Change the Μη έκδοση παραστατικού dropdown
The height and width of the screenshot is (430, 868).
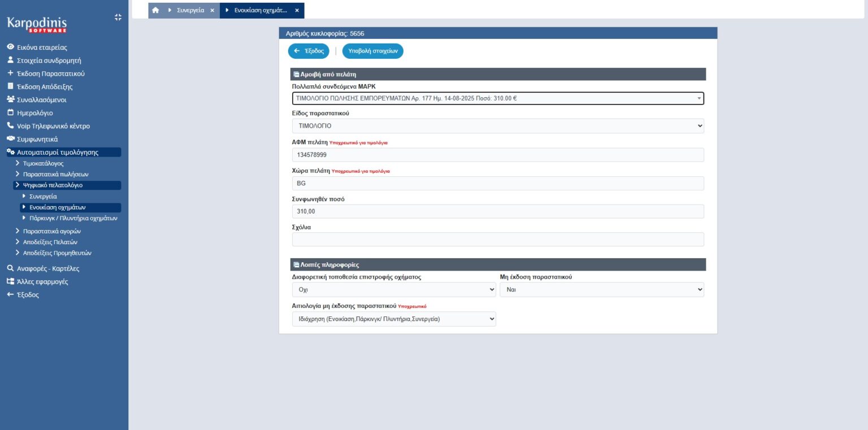click(601, 289)
